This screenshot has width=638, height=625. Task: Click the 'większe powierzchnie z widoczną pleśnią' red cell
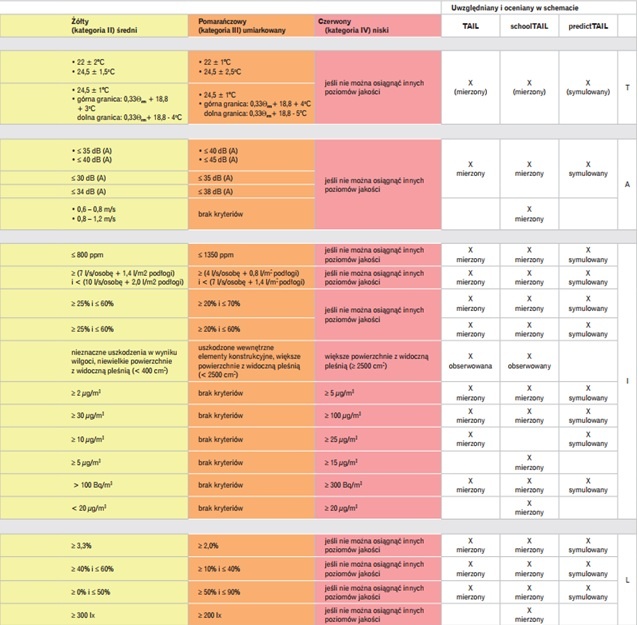click(378, 361)
